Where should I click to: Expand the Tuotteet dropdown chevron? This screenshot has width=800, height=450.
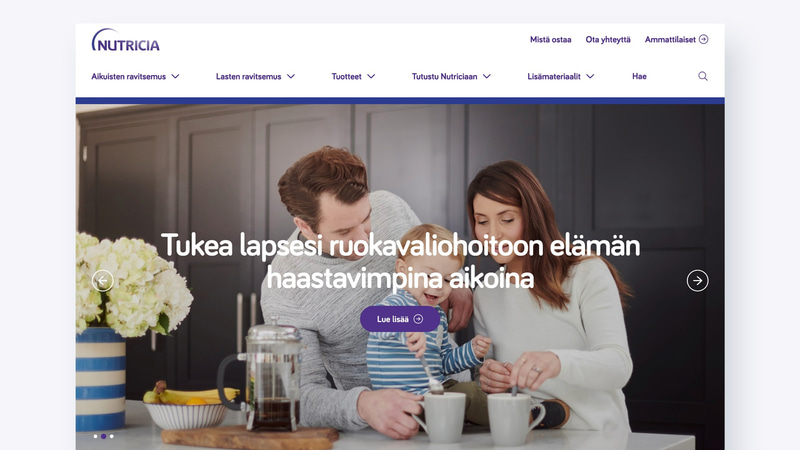(x=371, y=77)
